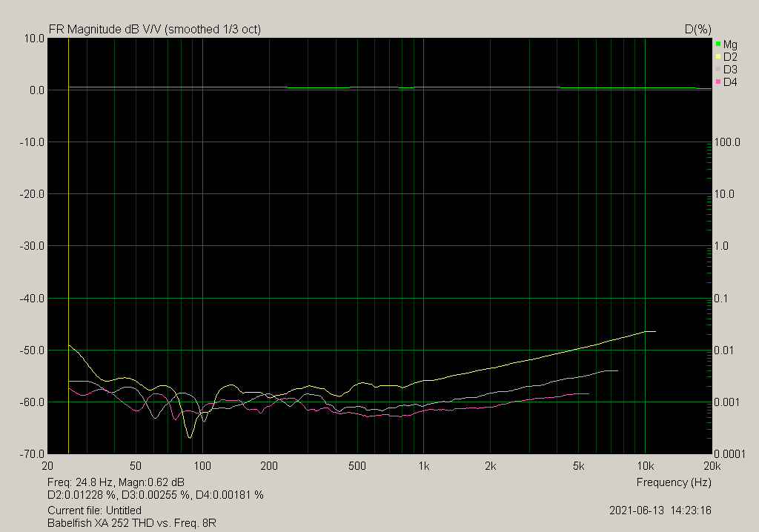Viewport: 759px width, 532px height.
Task: Click the 100 frequency axis tick label
Action: [202, 466]
